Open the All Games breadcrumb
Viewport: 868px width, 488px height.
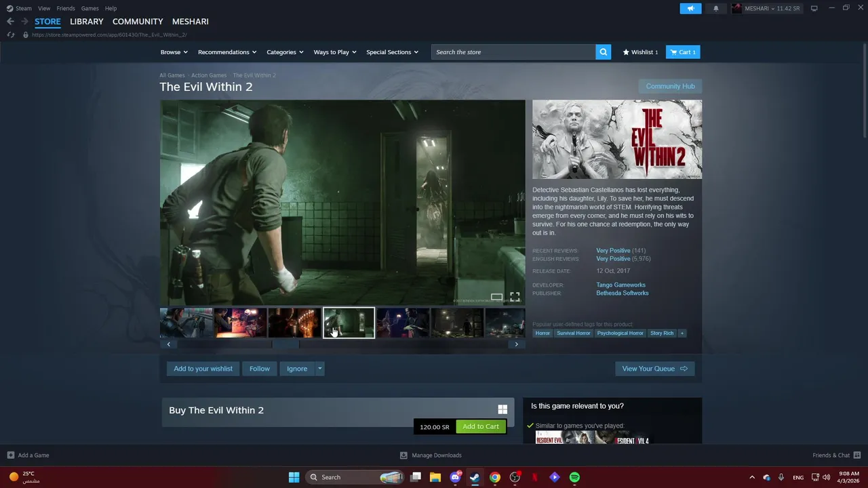172,75
